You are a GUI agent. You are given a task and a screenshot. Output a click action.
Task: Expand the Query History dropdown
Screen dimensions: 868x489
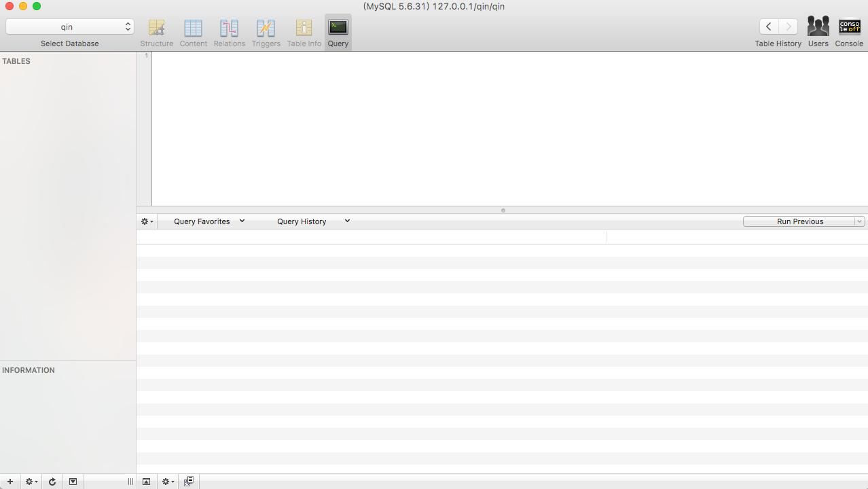point(312,221)
